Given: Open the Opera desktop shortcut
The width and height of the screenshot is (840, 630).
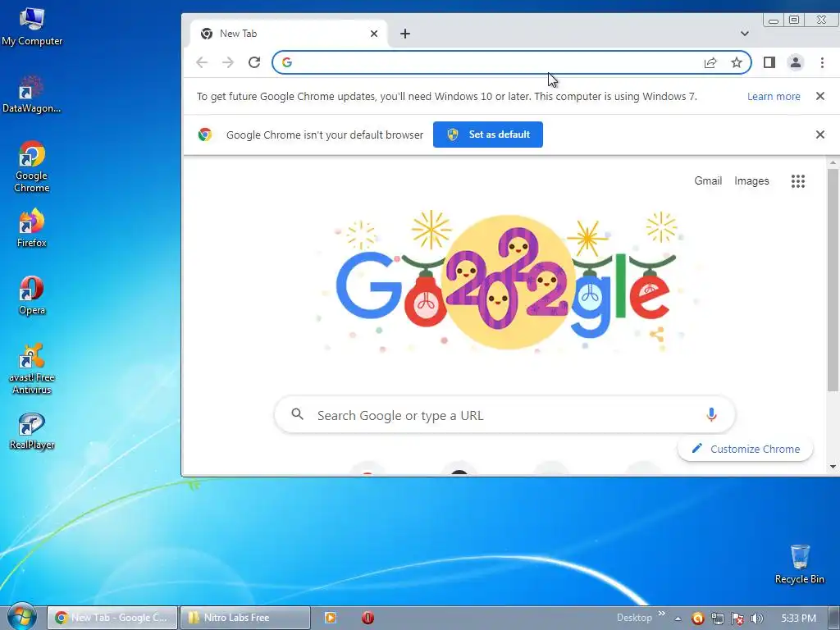Looking at the screenshot, I should click(x=32, y=295).
